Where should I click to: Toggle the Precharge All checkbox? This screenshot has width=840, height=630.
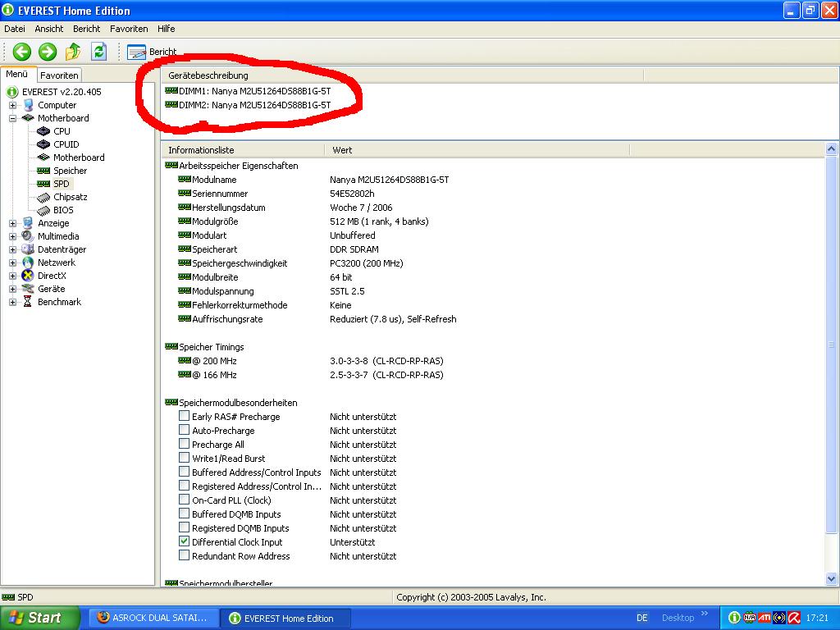click(x=184, y=444)
